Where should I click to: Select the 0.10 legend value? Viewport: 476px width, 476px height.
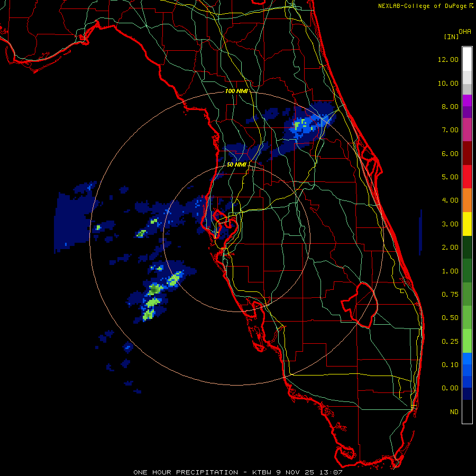tap(450, 365)
